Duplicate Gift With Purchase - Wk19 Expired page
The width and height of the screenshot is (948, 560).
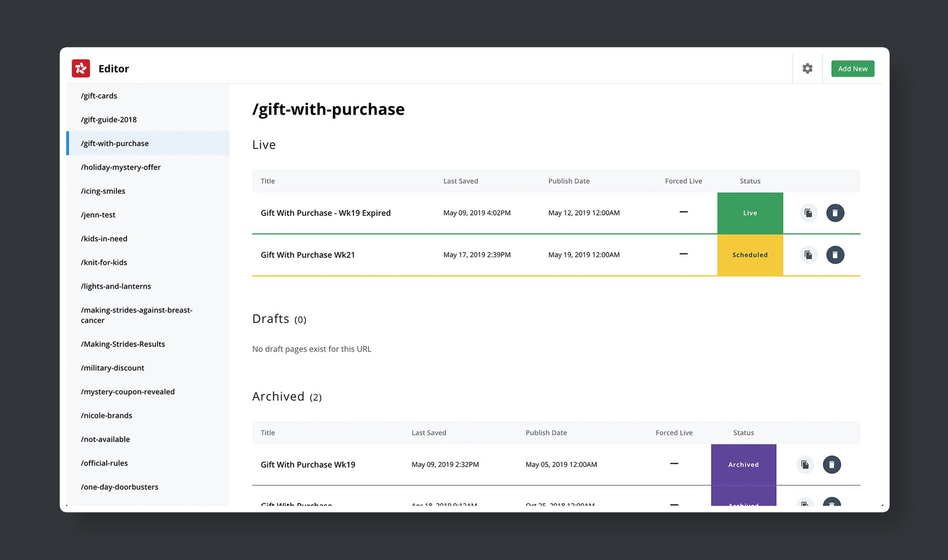[808, 213]
